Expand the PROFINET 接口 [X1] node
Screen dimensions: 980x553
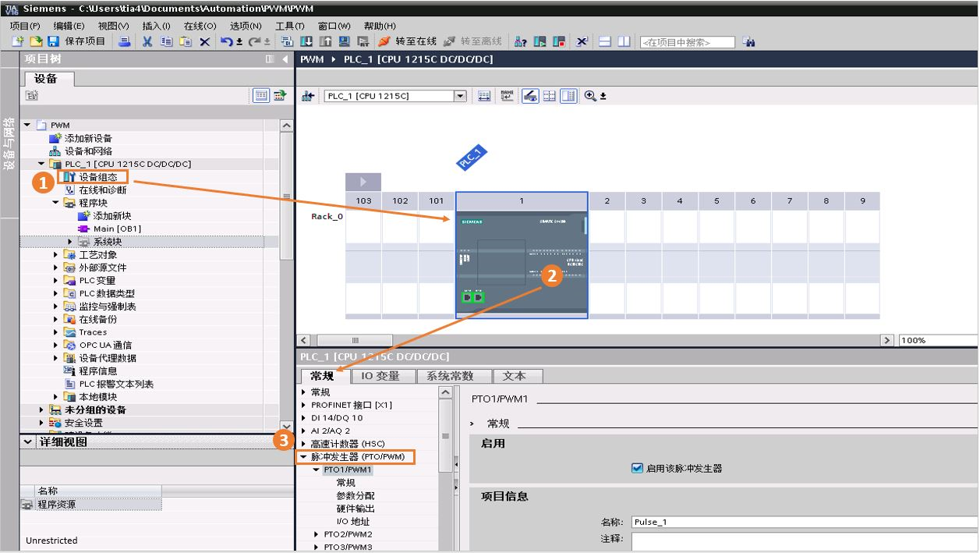click(x=303, y=405)
